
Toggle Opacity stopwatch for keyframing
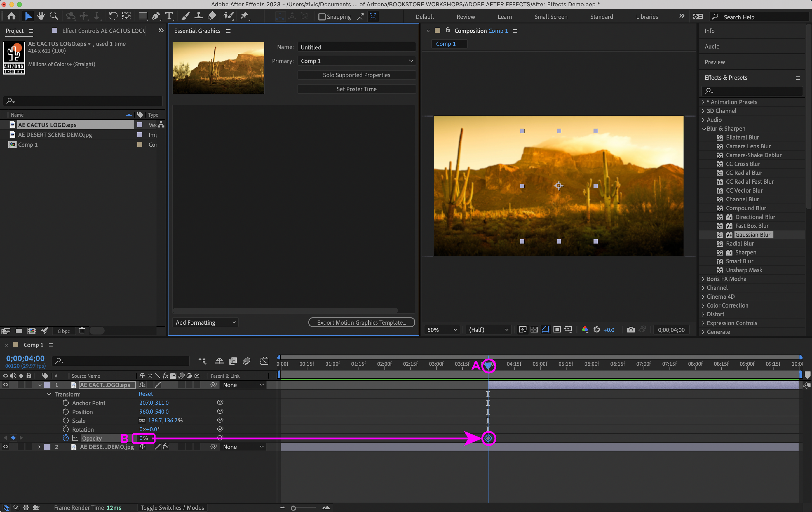pyautogui.click(x=66, y=438)
